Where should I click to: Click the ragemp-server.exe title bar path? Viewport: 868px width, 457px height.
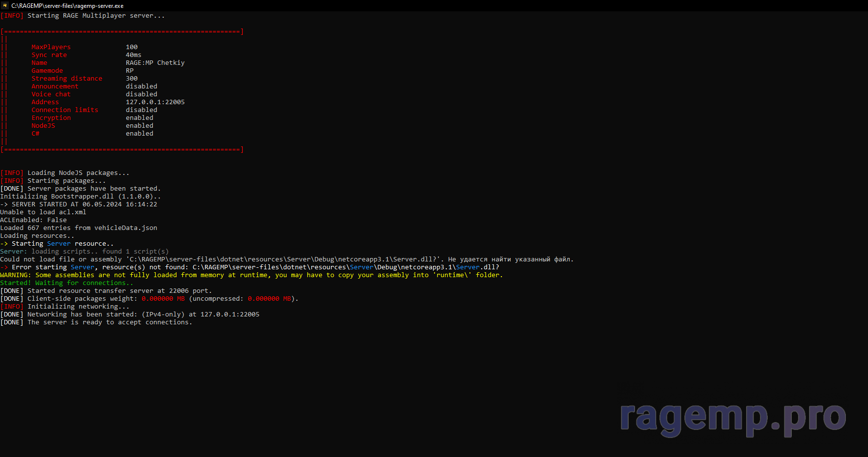click(x=67, y=6)
